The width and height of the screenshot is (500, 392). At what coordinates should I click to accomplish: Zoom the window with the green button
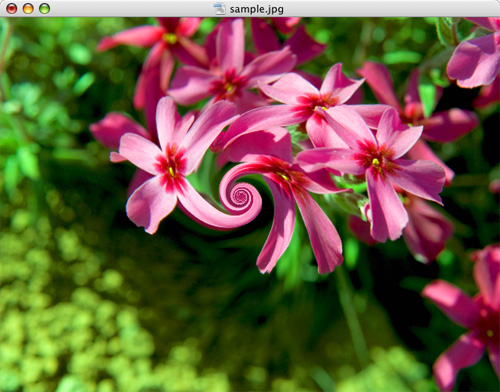pos(45,9)
